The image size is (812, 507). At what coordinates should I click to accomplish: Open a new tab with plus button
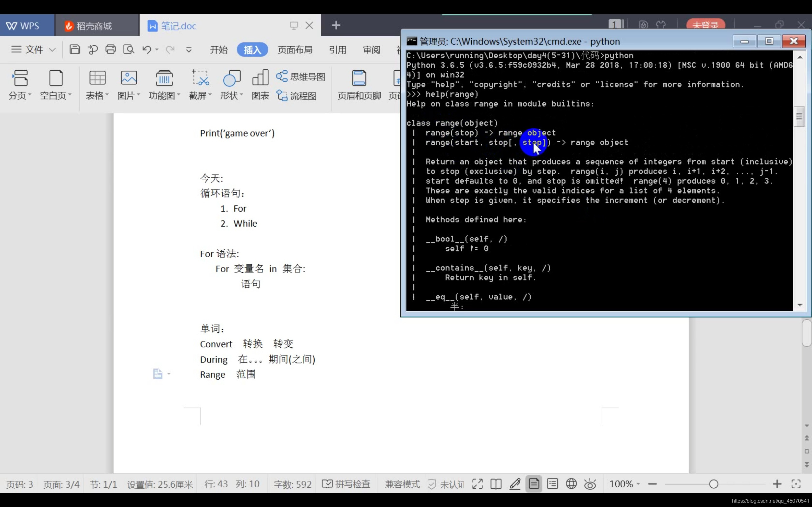pos(336,25)
